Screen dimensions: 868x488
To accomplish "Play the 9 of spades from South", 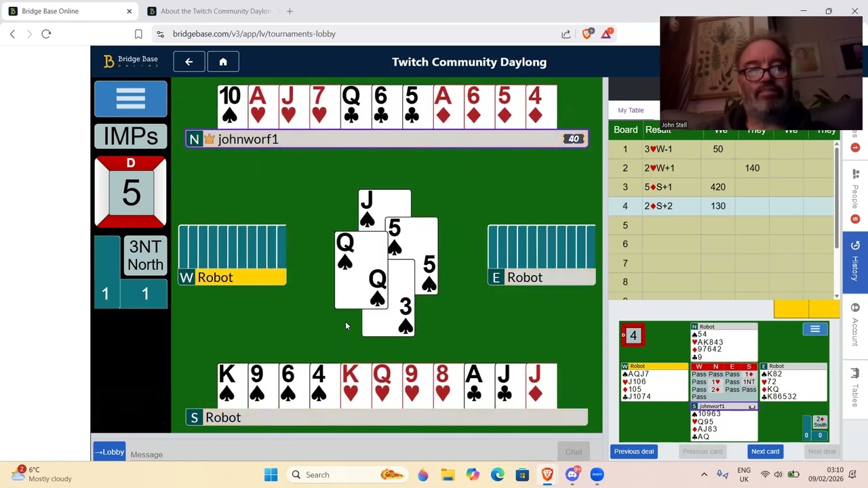I will coord(262,386).
